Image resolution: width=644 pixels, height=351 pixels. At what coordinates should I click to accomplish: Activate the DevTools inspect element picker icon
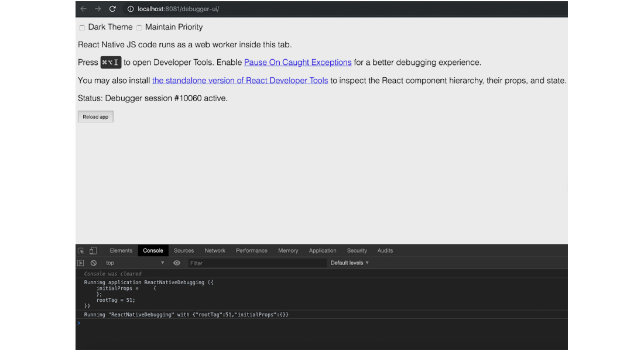coord(81,251)
